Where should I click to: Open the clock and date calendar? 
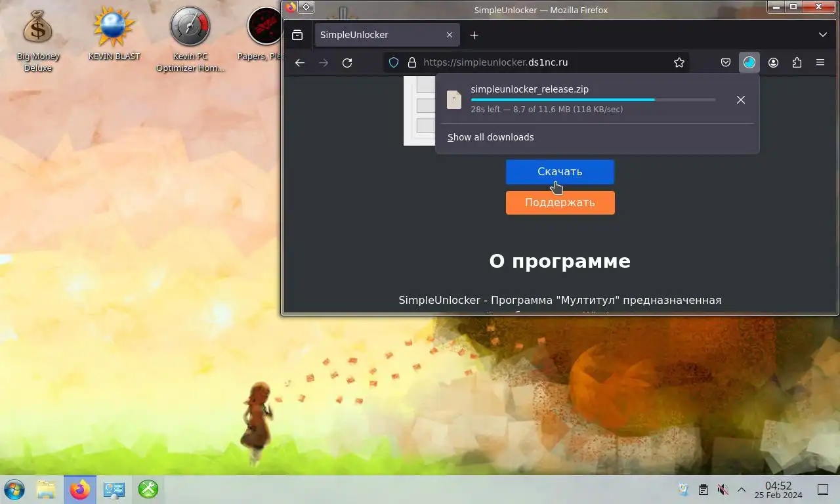click(x=778, y=490)
